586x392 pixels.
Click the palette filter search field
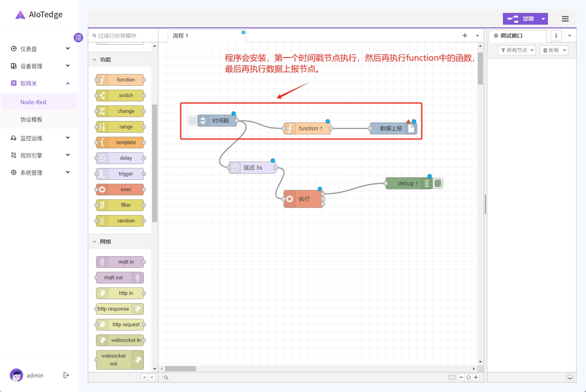[123, 36]
